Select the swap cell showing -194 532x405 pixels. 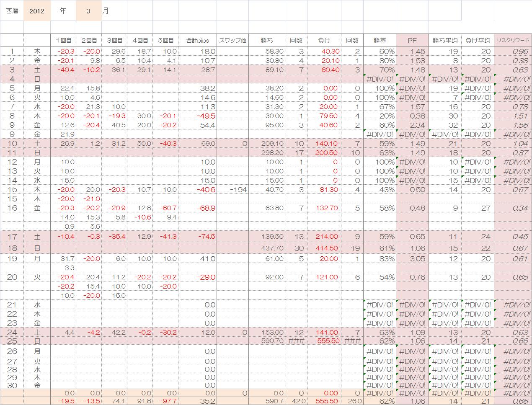(x=233, y=189)
